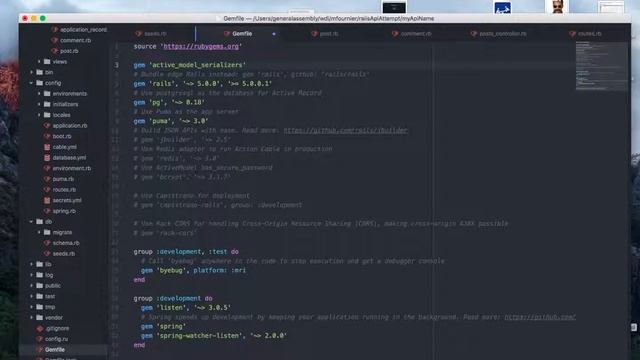Screen dimensions: 640x360
Task: Select secrets.yml text in tree view
Action: click(x=67, y=200)
